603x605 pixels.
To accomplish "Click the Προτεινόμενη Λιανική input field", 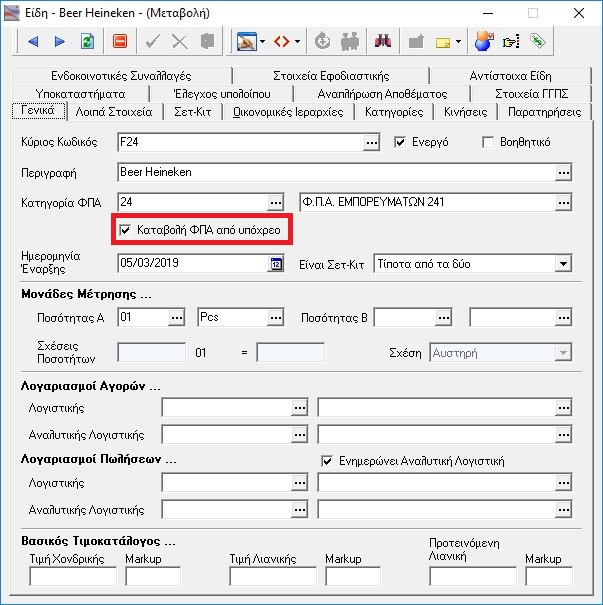I will click(473, 576).
